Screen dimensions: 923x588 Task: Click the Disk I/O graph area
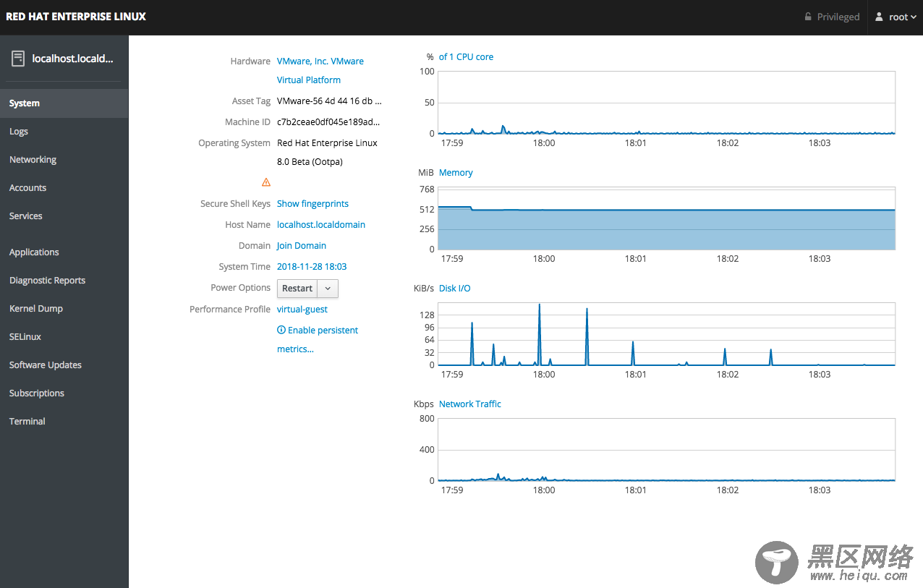coord(666,334)
